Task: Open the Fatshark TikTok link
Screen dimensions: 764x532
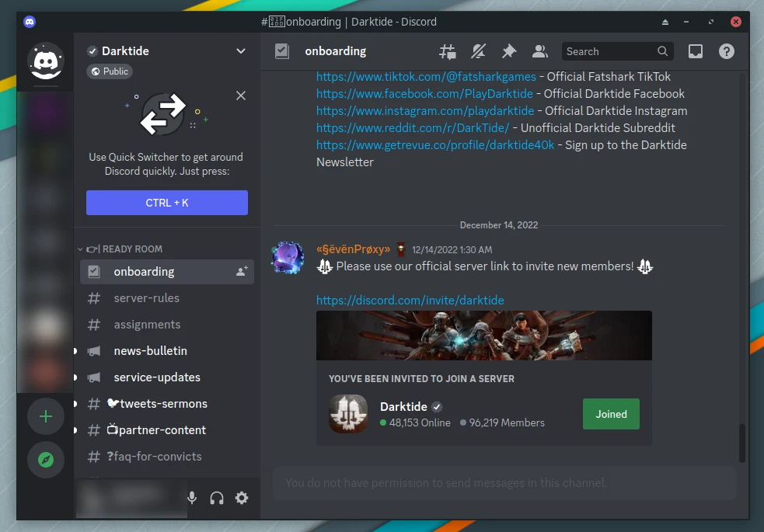Action: pyautogui.click(x=426, y=76)
